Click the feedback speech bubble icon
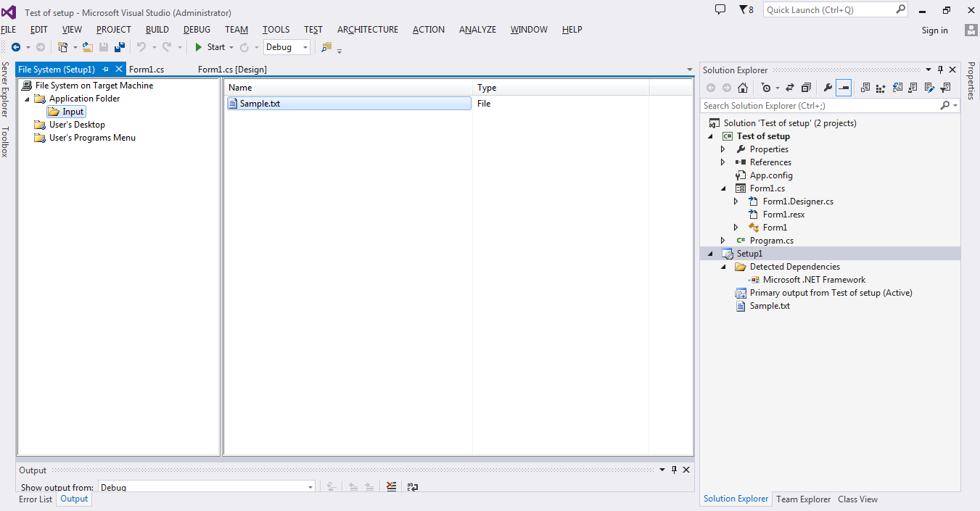 [x=720, y=9]
